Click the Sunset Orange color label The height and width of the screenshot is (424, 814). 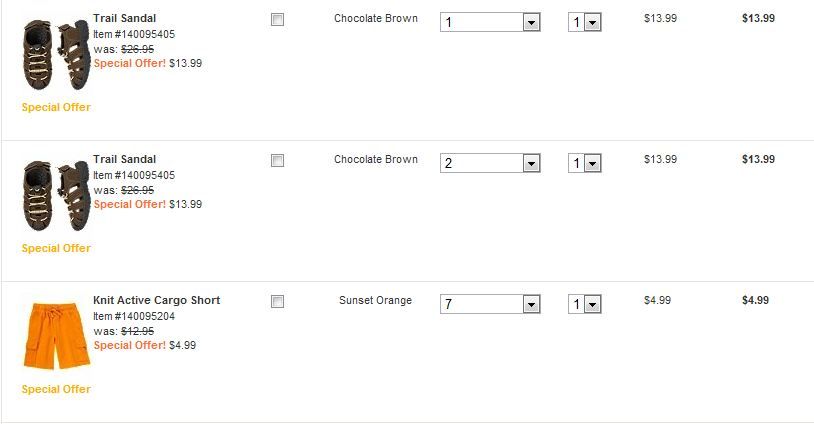pyautogui.click(x=375, y=300)
